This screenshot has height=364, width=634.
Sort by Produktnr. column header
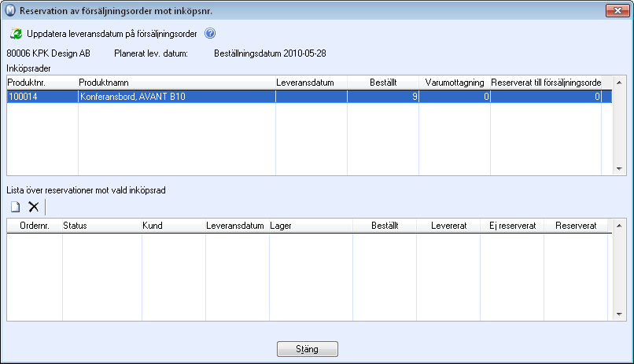[x=42, y=83]
